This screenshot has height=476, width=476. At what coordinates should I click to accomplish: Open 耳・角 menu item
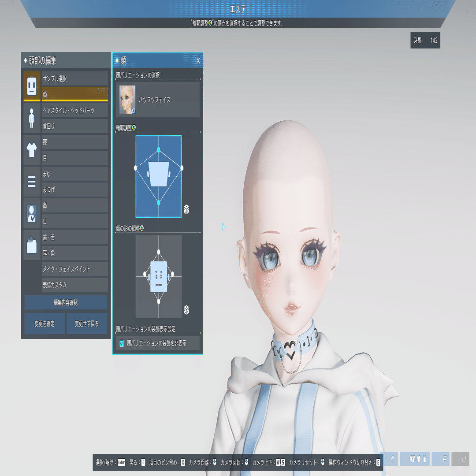tap(74, 253)
